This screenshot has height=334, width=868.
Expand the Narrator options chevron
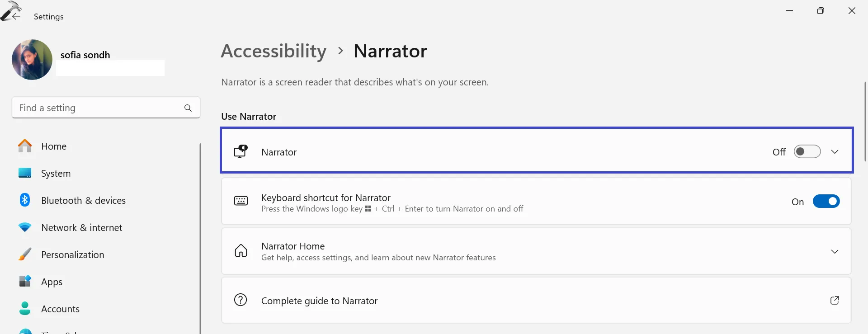(835, 152)
